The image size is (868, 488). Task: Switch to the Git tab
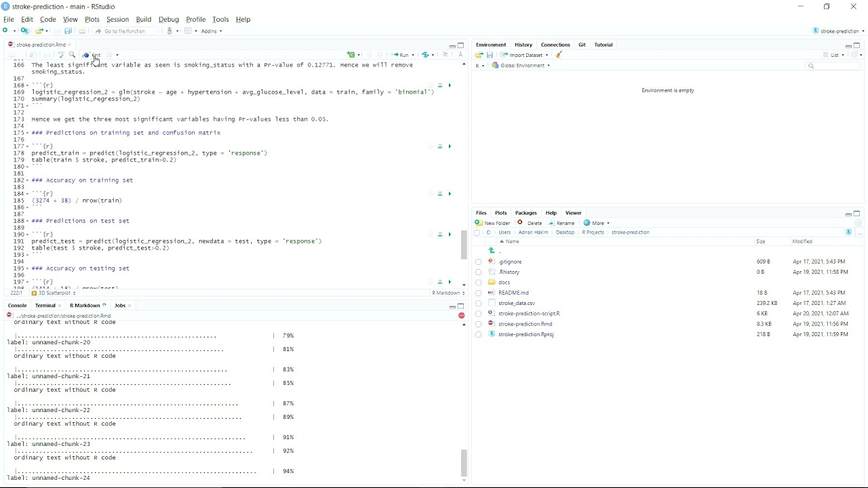point(582,45)
